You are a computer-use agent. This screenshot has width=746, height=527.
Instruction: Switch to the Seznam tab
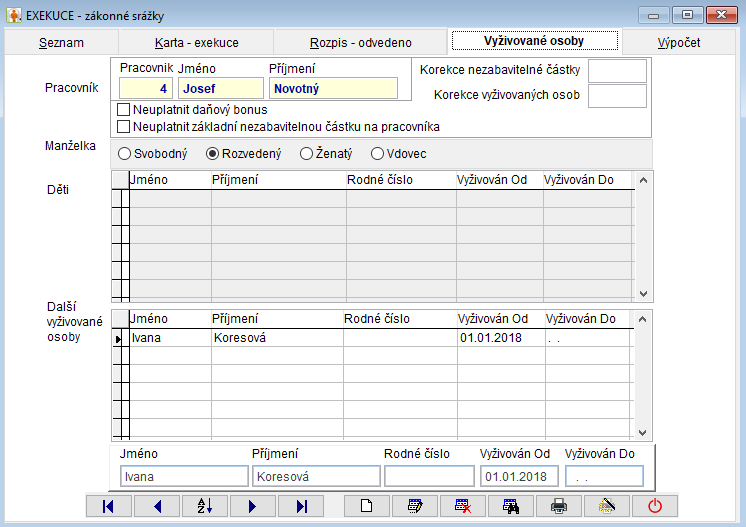(61, 43)
